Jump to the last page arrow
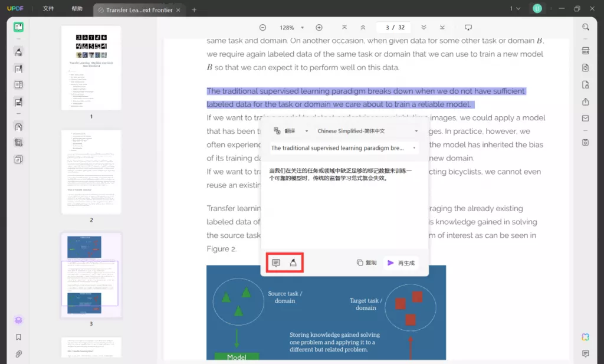 [x=442, y=27]
